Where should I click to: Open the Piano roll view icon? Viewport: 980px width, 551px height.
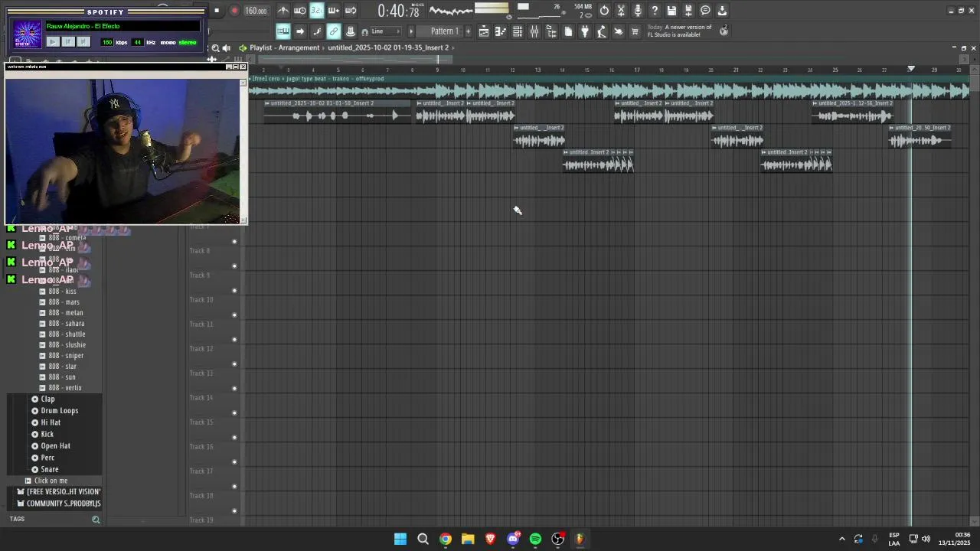(x=501, y=31)
